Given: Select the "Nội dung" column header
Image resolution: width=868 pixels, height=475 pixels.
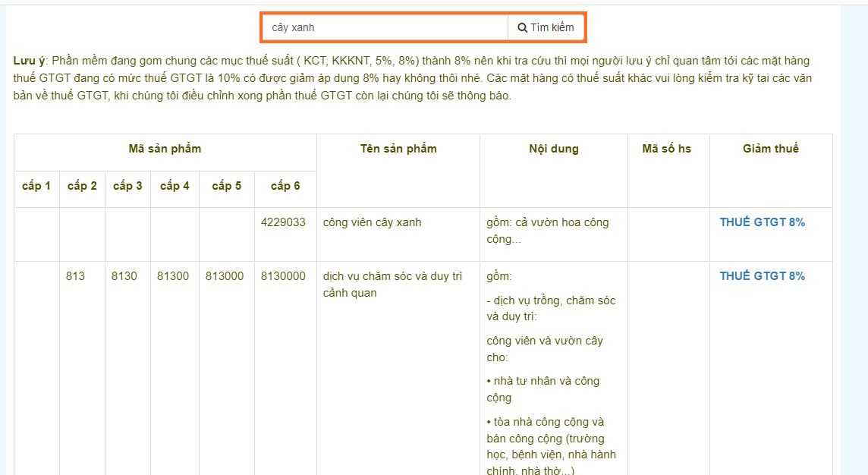Looking at the screenshot, I should click(553, 149).
